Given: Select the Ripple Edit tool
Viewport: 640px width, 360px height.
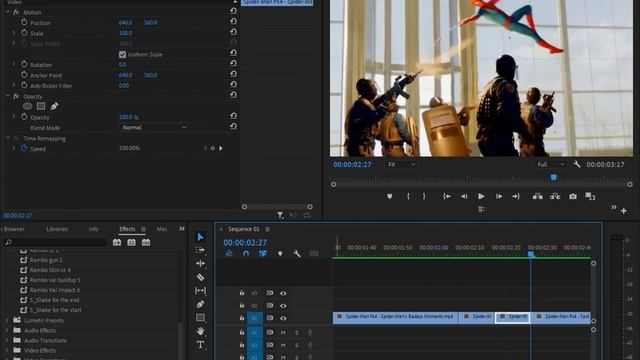Looking at the screenshot, I should [x=200, y=264].
